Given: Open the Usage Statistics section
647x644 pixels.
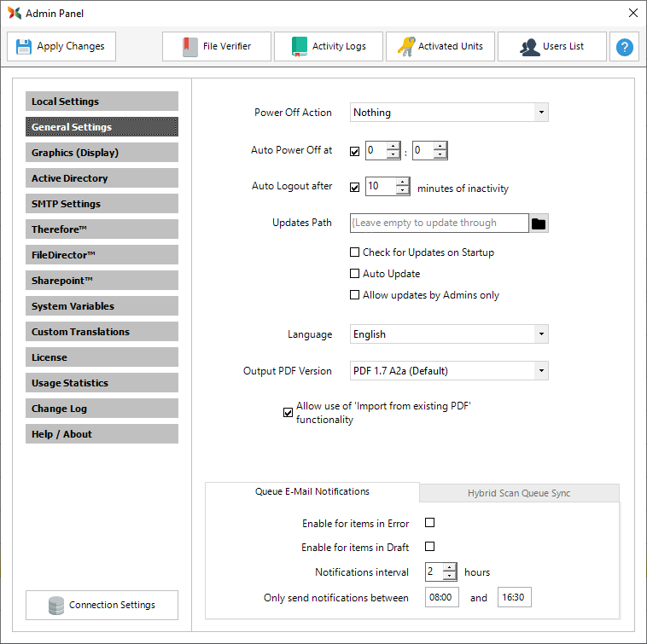Looking at the screenshot, I should point(102,383).
